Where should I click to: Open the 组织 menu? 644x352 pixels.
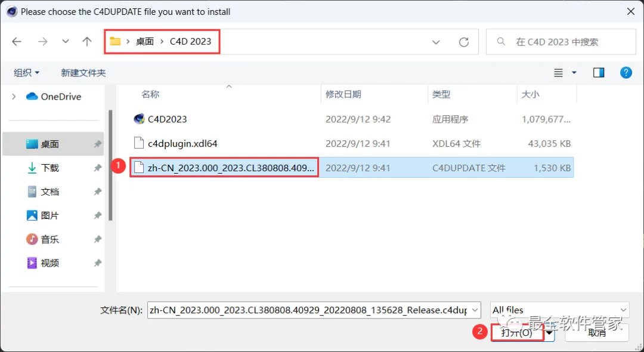pos(26,73)
